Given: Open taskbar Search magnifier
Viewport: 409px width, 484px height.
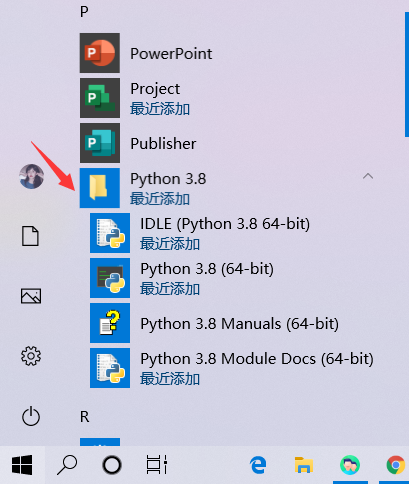Looking at the screenshot, I should 67,465.
